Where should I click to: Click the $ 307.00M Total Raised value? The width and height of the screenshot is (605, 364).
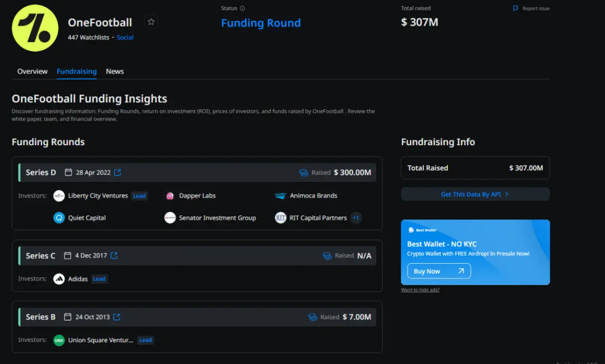526,168
